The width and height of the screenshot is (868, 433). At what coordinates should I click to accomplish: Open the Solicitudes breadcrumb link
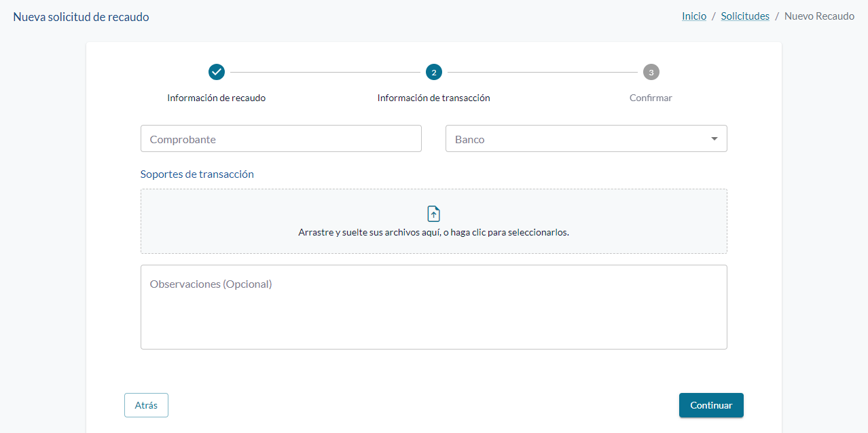pos(745,16)
